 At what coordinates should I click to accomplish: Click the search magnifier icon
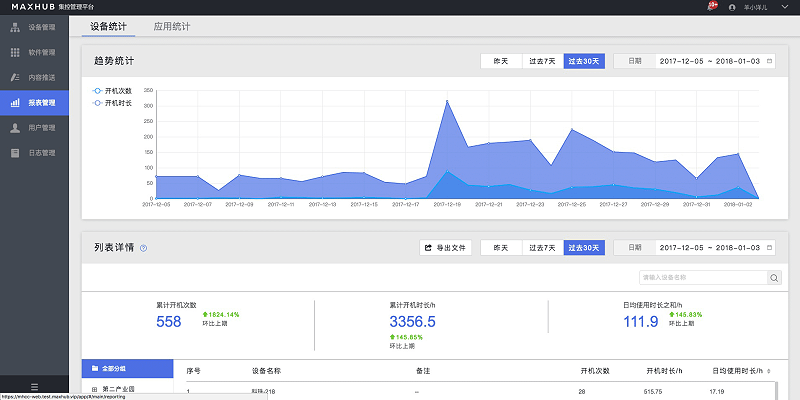774,277
